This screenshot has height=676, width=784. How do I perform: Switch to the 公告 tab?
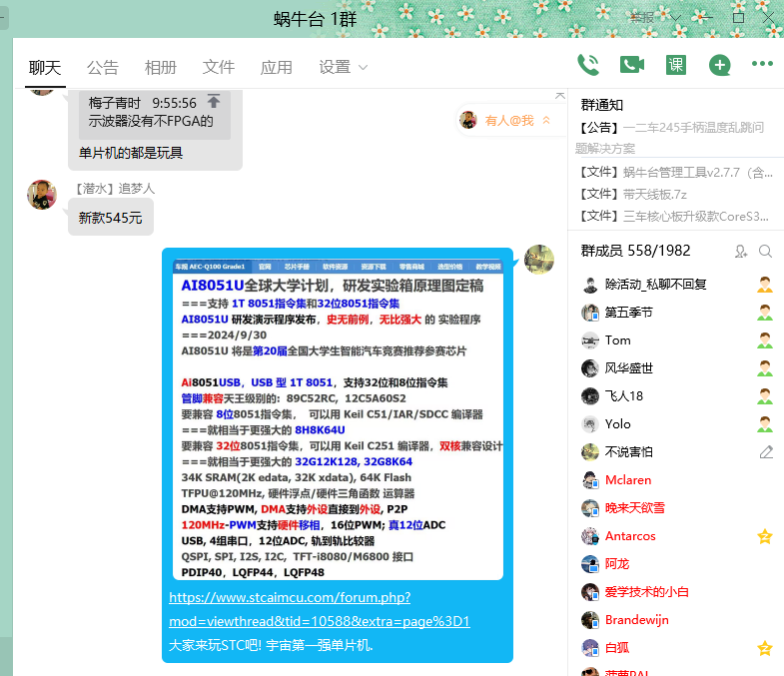pyautogui.click(x=103, y=67)
